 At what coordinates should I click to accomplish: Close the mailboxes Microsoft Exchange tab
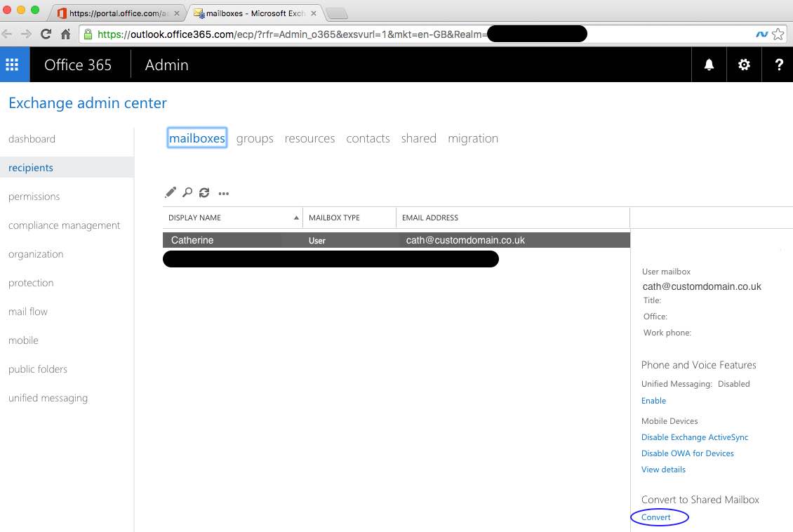point(314,13)
